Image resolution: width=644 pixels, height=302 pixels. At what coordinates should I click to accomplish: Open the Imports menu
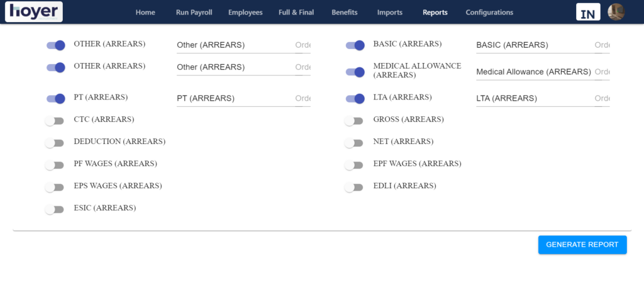390,13
